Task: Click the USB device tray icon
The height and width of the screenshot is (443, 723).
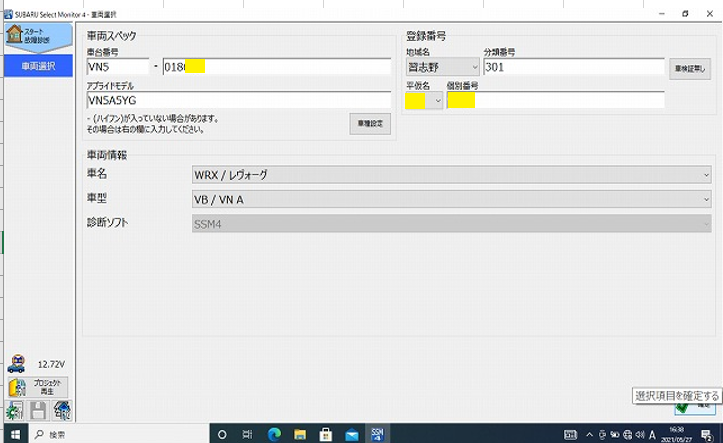Action: click(x=602, y=434)
